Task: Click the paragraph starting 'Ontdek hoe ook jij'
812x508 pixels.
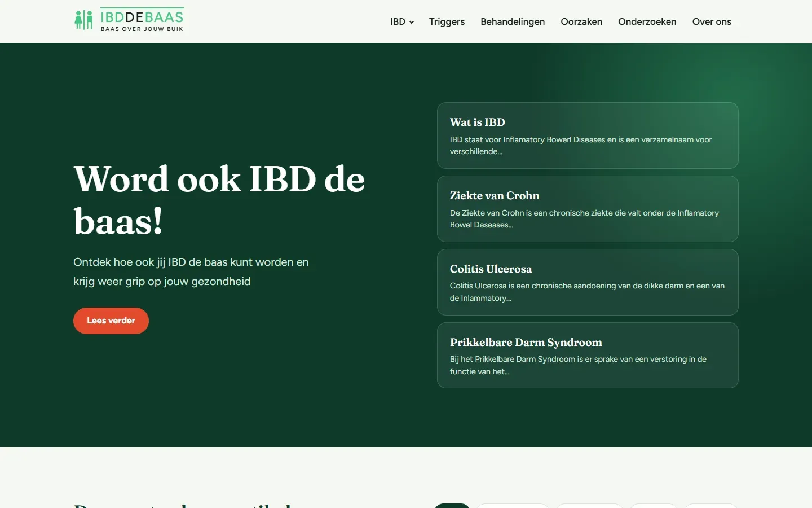Action: click(x=191, y=271)
